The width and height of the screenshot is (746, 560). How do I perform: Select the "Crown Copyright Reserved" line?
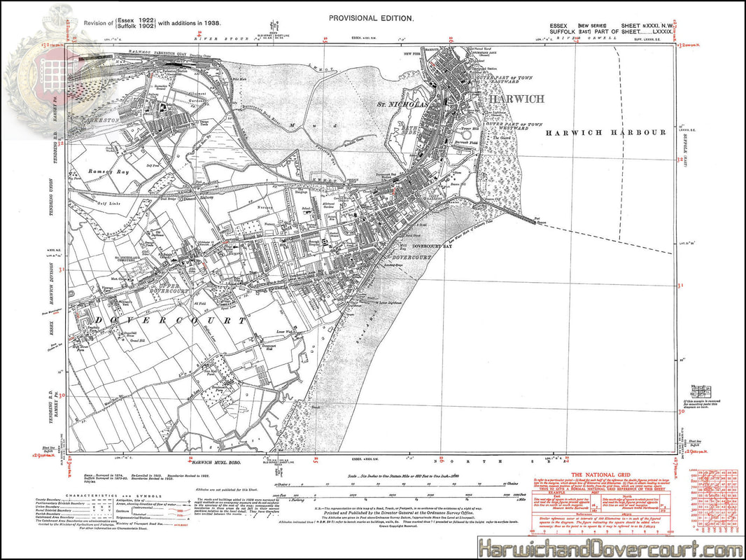(399, 526)
